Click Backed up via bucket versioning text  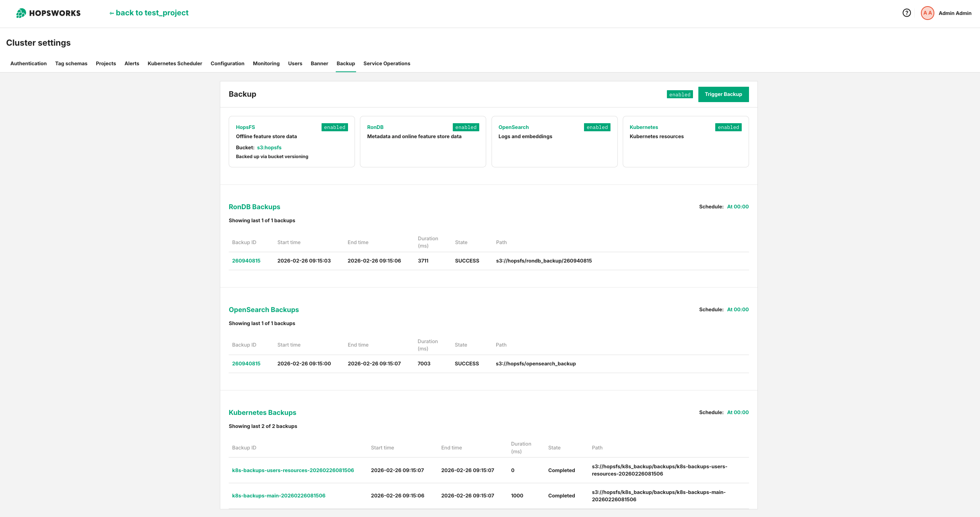tap(272, 157)
